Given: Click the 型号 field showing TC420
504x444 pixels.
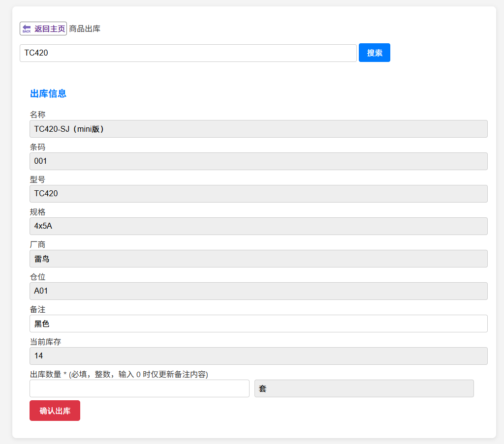Looking at the screenshot, I should coord(258,194).
